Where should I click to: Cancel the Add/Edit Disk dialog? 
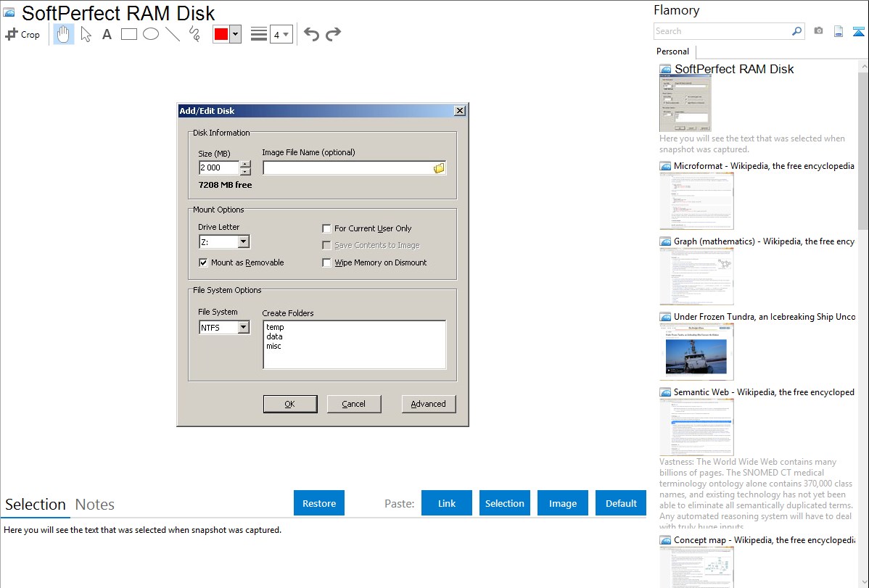[353, 404]
